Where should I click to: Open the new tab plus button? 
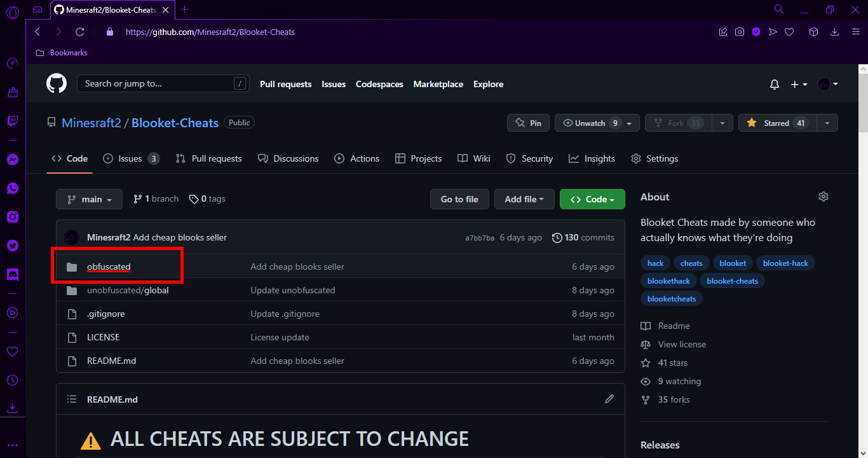click(x=185, y=10)
